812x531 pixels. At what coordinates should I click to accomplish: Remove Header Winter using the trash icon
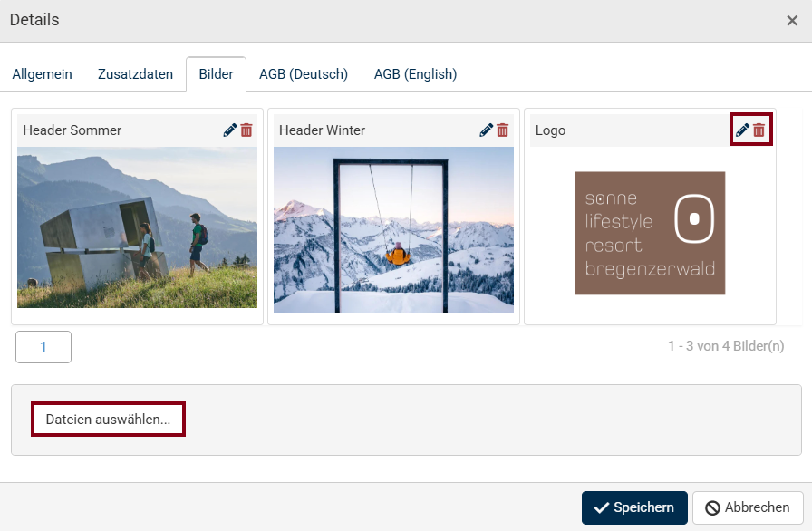click(503, 130)
